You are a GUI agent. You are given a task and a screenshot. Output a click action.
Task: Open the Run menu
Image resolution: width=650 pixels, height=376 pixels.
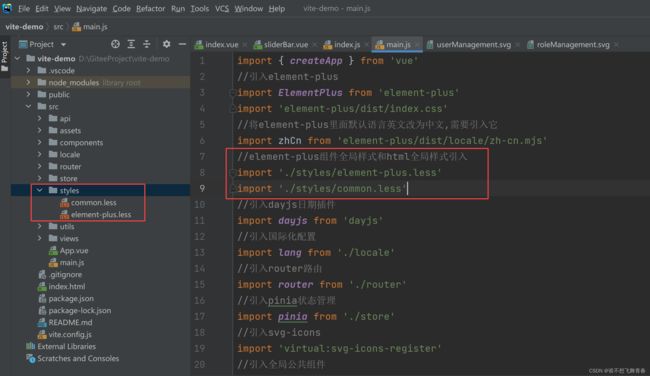[178, 8]
